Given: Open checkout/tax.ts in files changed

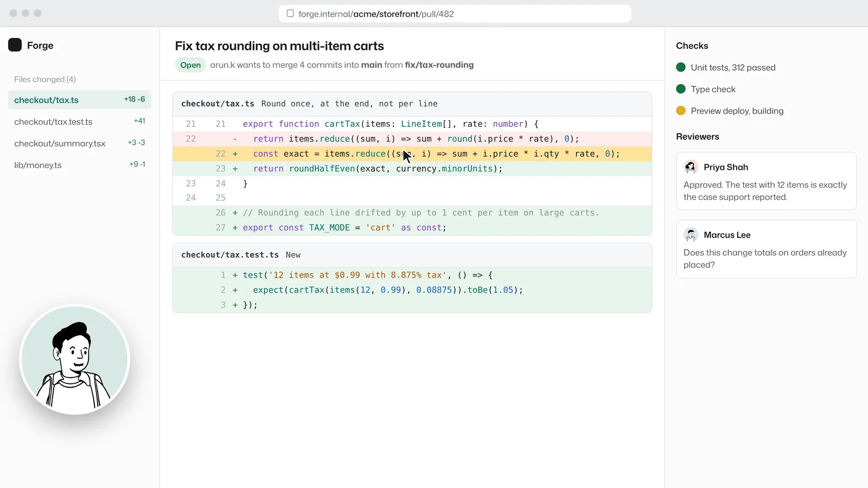Looking at the screenshot, I should pyautogui.click(x=79, y=100).
